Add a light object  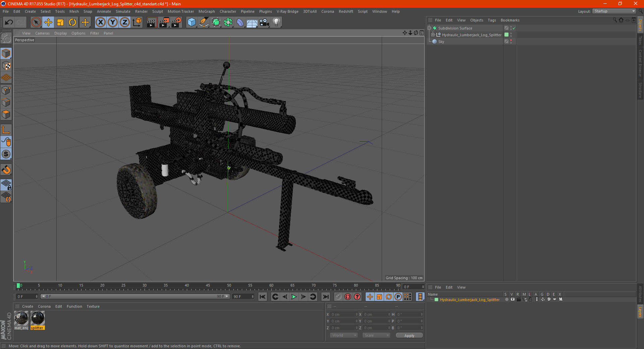coord(276,22)
